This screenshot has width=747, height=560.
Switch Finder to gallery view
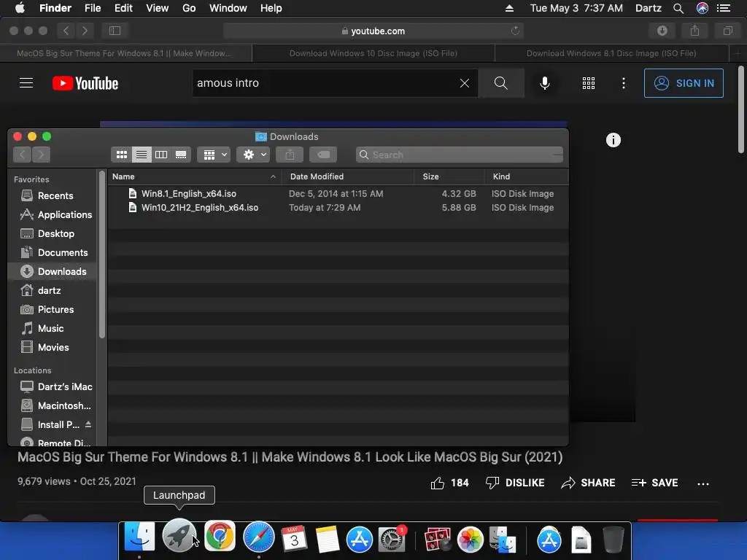181,155
